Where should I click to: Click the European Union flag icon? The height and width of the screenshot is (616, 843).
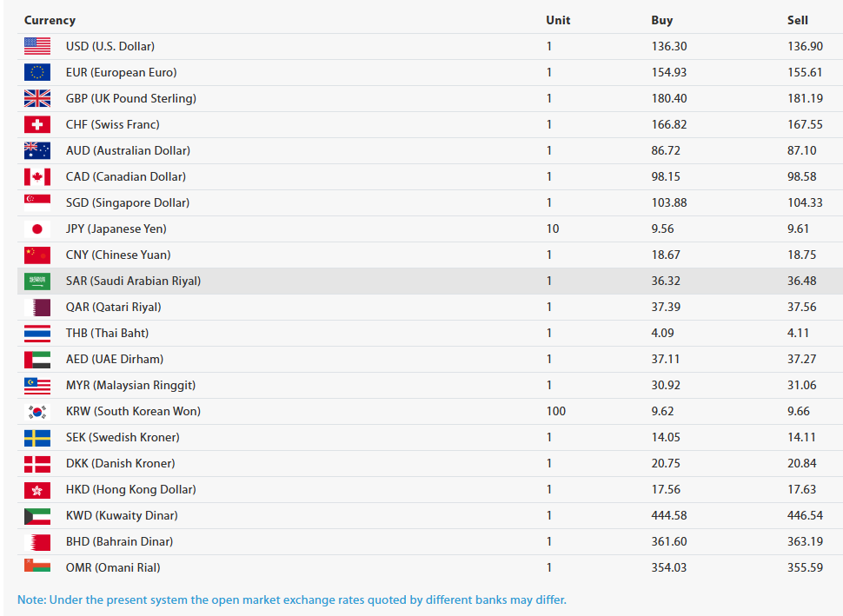[x=37, y=72]
